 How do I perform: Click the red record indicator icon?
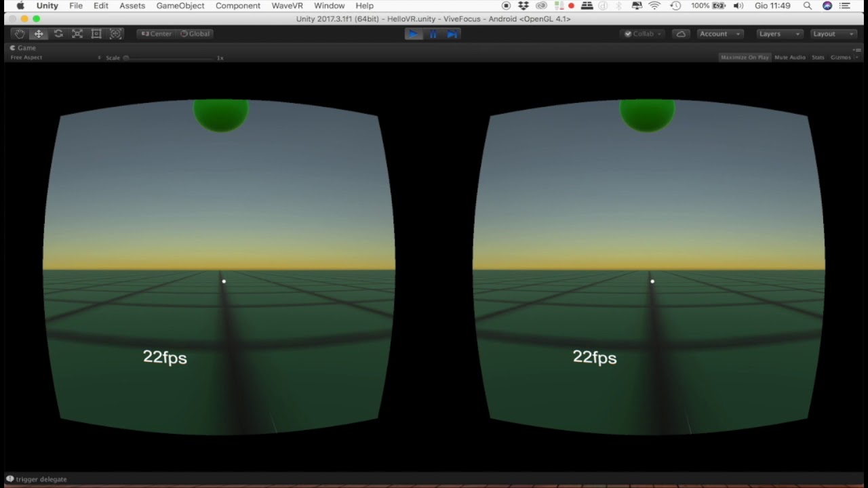tap(571, 5)
